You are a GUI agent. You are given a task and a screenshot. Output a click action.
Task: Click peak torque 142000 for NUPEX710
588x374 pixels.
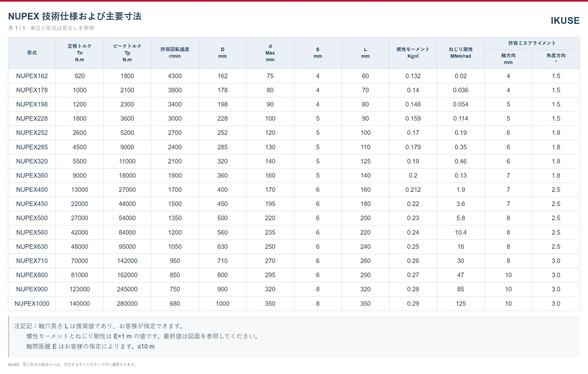[127, 261]
